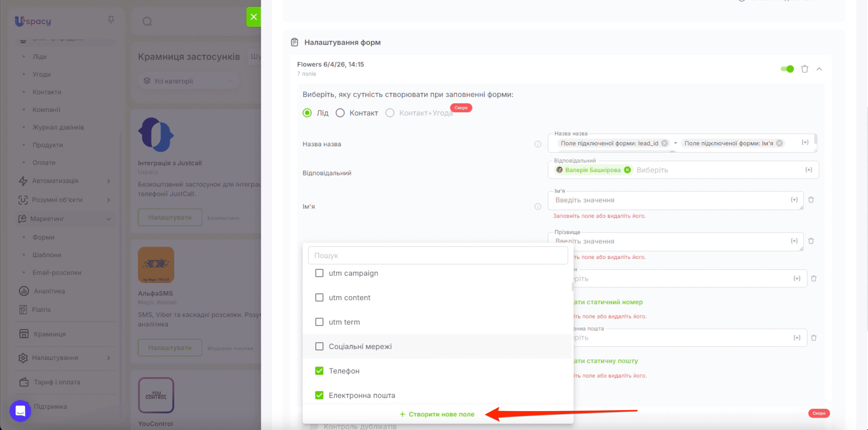This screenshot has width=868, height=430.
Task: Click the pin icon in sidebar header
Action: click(111, 20)
